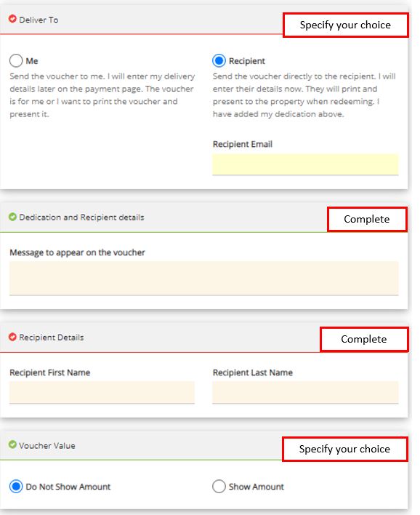
Task: Click the voucher message text box
Action: coord(203,279)
